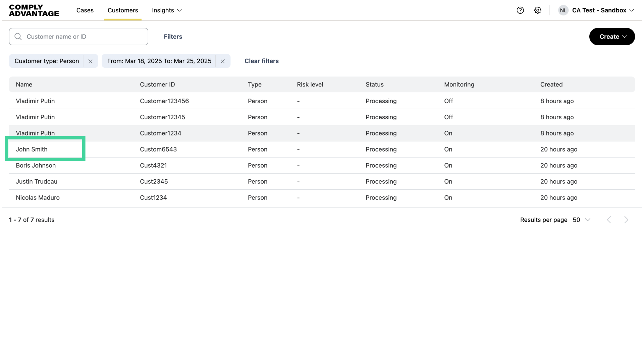Open the help question mark icon
644x362 pixels.
520,10
